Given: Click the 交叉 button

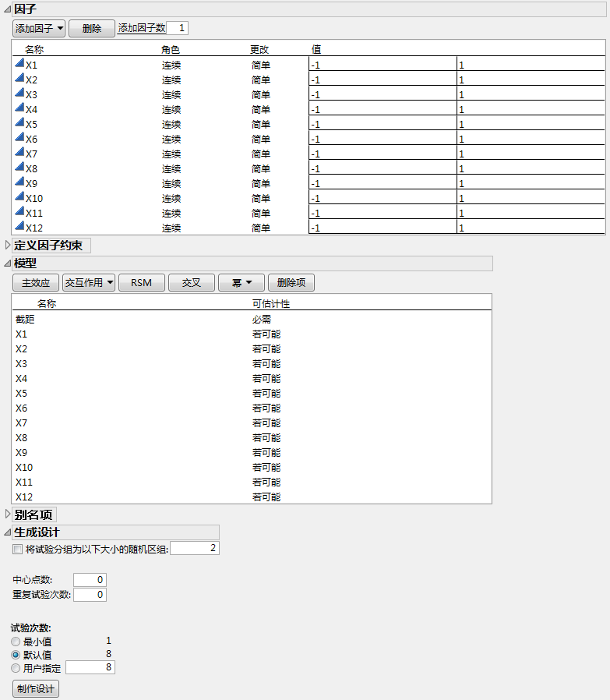Looking at the screenshot, I should 192,283.
